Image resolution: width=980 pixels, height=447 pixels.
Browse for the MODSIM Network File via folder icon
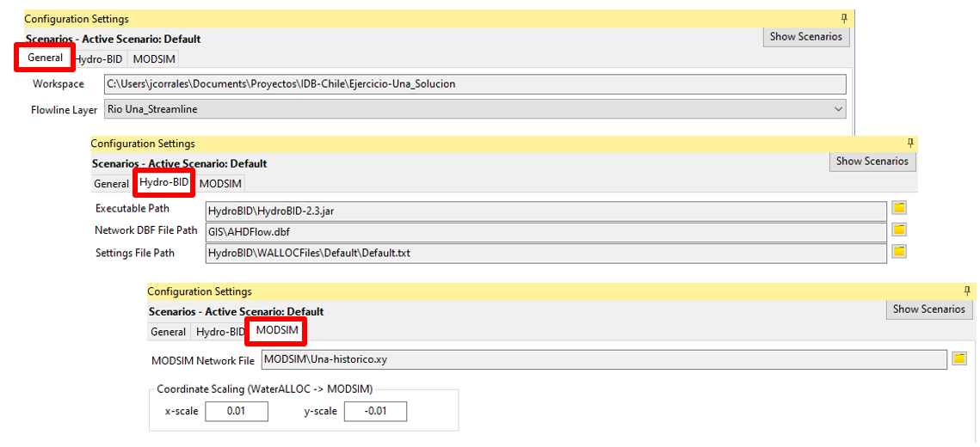959,359
